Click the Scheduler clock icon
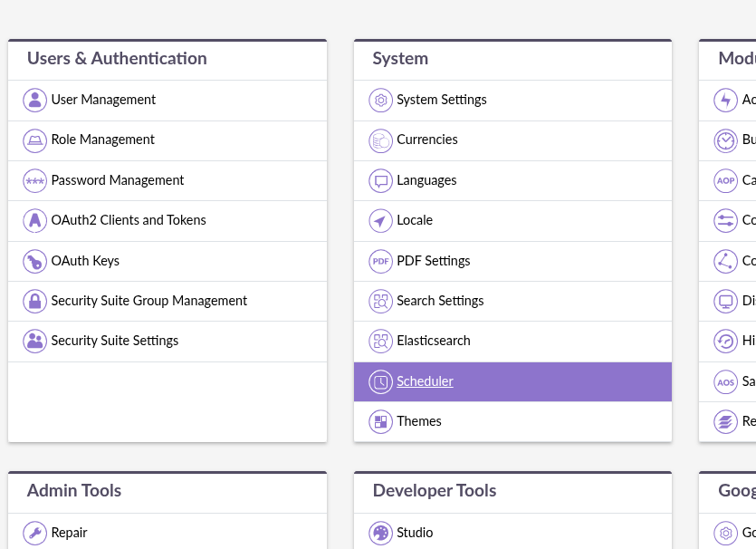 click(380, 381)
